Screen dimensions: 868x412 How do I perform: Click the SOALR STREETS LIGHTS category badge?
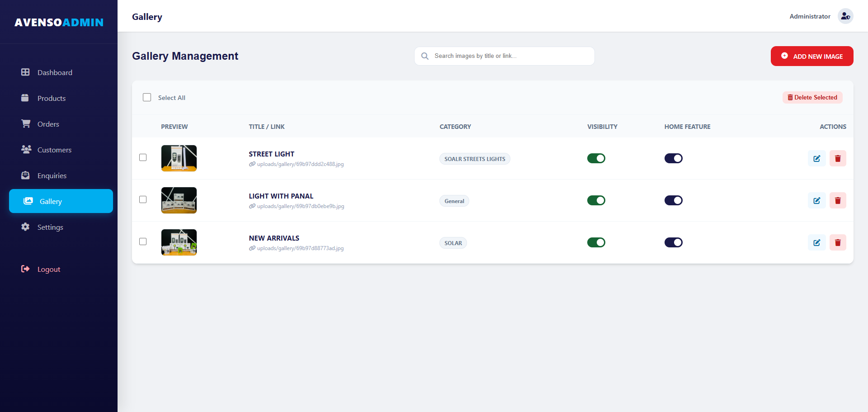coord(475,159)
